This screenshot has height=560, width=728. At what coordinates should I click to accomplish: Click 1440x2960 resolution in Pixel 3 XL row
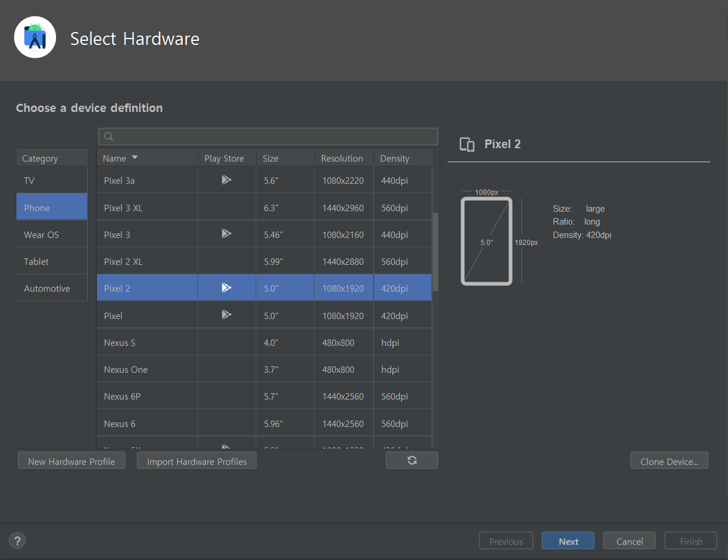coord(343,208)
